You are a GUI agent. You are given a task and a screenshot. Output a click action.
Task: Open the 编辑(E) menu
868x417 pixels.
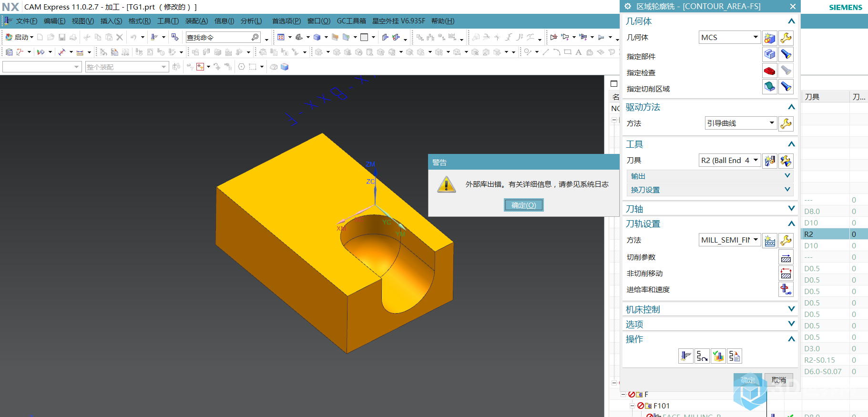[x=54, y=21]
